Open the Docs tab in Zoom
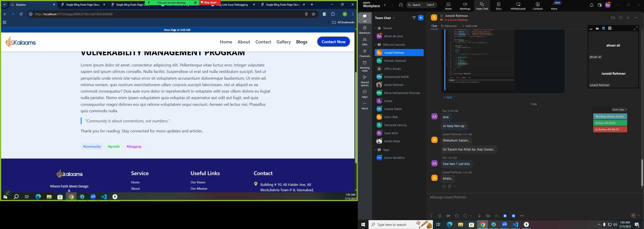This screenshot has height=229, width=644. click(x=499, y=6)
